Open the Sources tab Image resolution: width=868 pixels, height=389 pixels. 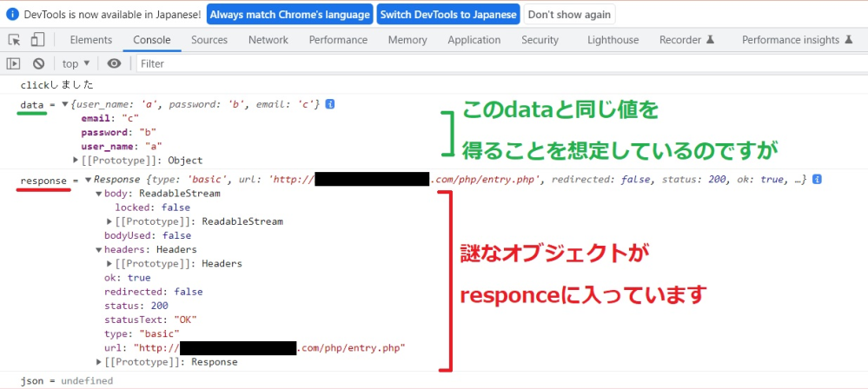click(209, 40)
